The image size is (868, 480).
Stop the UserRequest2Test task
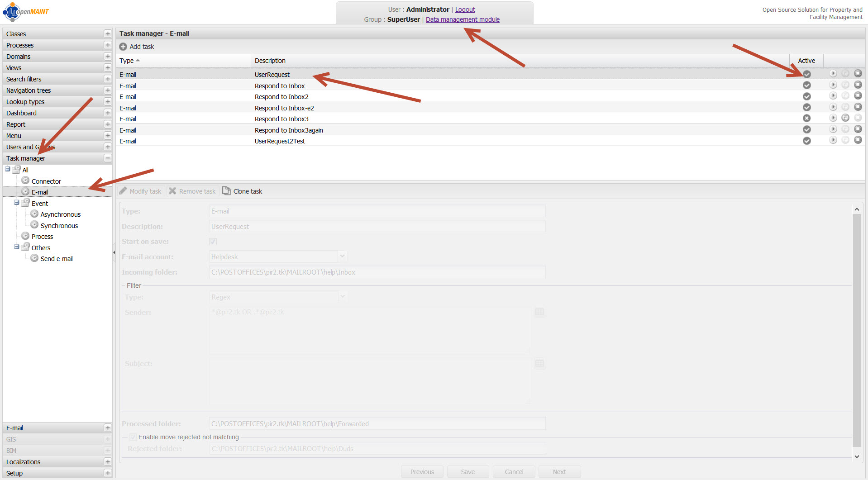click(858, 140)
